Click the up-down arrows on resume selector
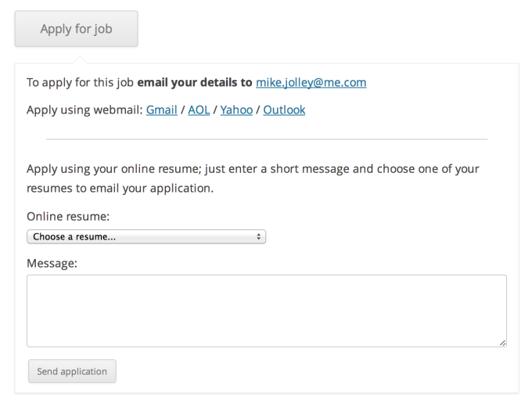532x407 pixels. pos(258,236)
